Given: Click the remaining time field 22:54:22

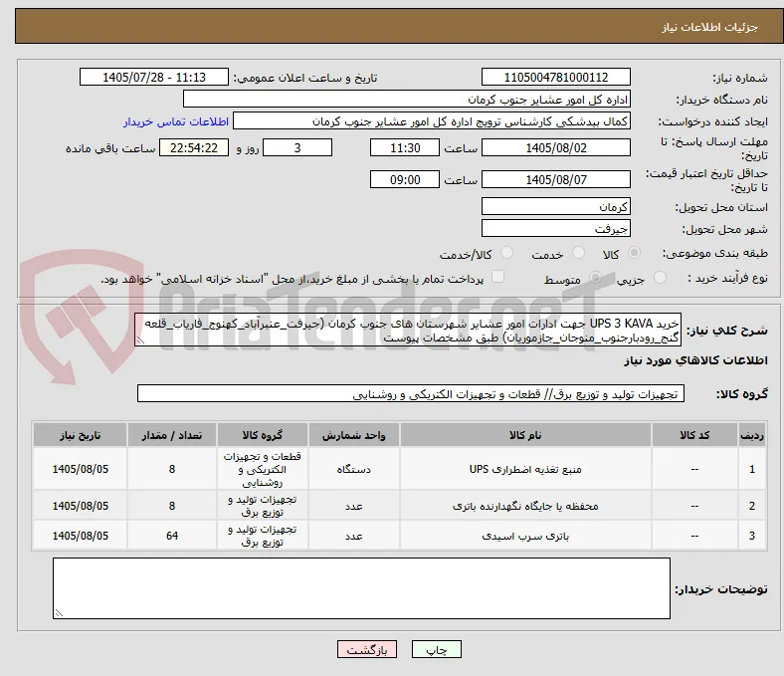Looking at the screenshot, I should click(194, 147).
